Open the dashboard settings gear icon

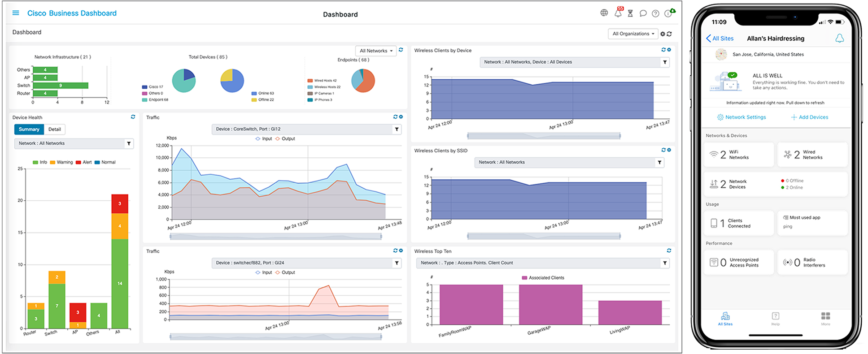tap(663, 34)
